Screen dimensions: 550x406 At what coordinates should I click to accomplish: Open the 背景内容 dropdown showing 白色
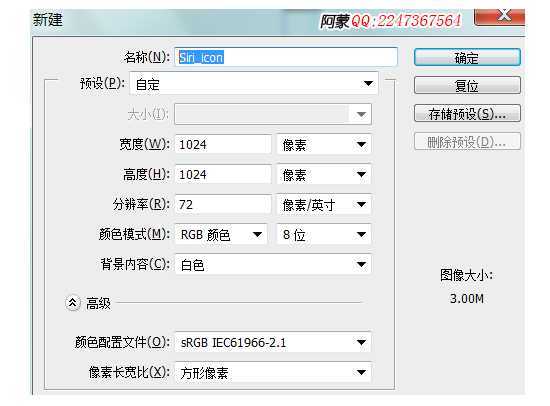tap(273, 265)
